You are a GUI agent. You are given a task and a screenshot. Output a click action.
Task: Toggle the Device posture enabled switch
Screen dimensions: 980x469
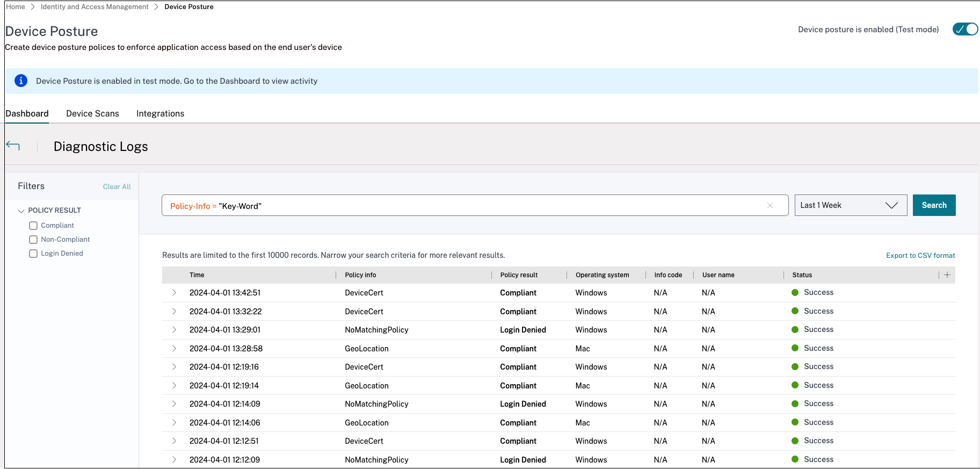(965, 30)
